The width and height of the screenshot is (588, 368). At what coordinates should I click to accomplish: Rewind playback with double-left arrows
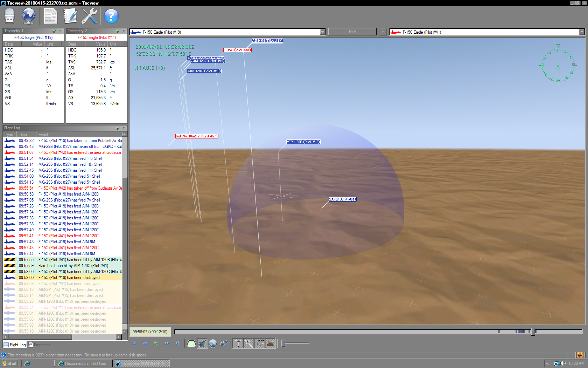[x=145, y=343]
